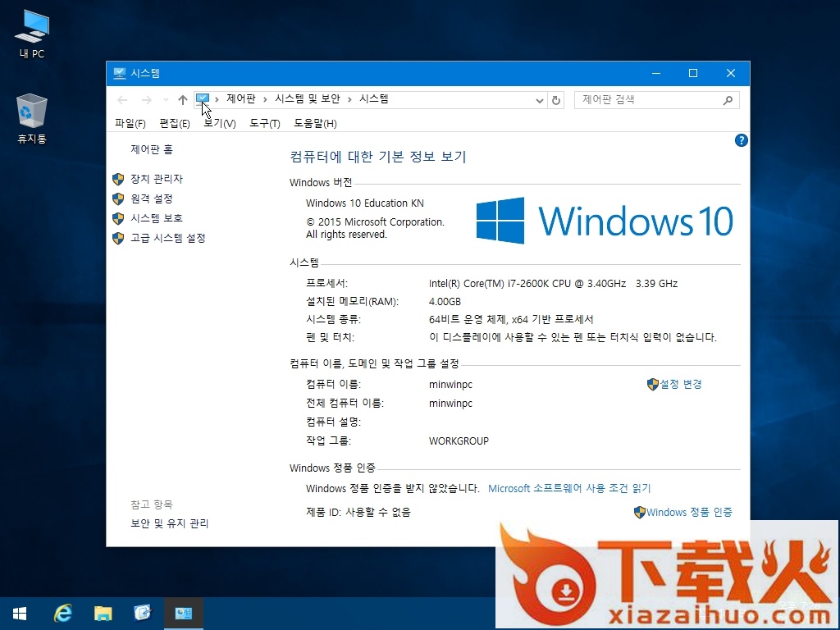This screenshot has width=840, height=630.
Task: Open the 편집(E) menu
Action: (x=175, y=124)
